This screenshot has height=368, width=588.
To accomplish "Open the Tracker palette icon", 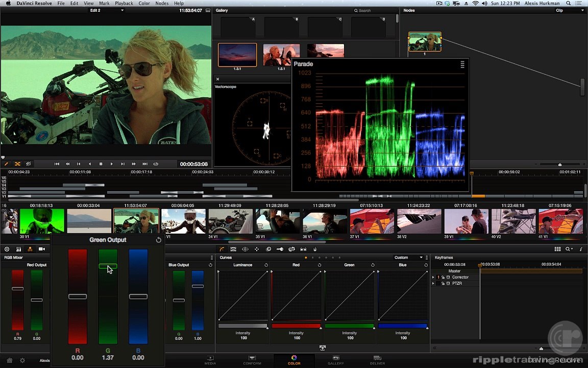I will (x=257, y=249).
